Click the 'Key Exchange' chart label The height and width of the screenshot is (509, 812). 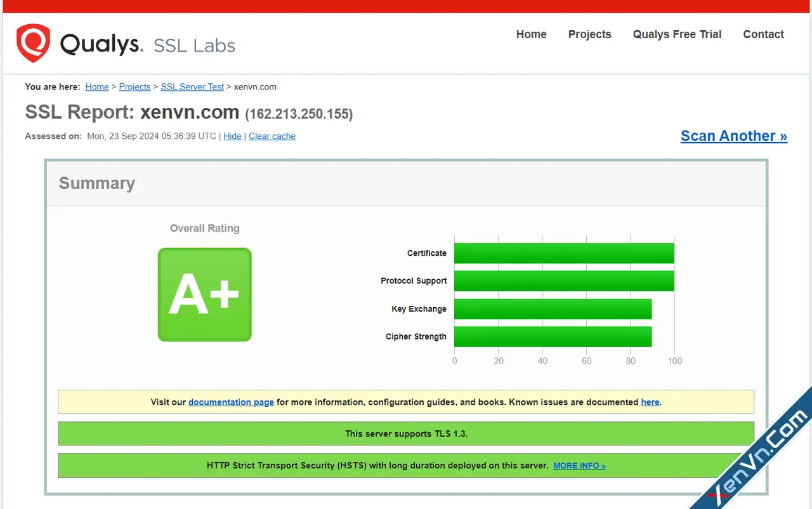click(x=419, y=309)
